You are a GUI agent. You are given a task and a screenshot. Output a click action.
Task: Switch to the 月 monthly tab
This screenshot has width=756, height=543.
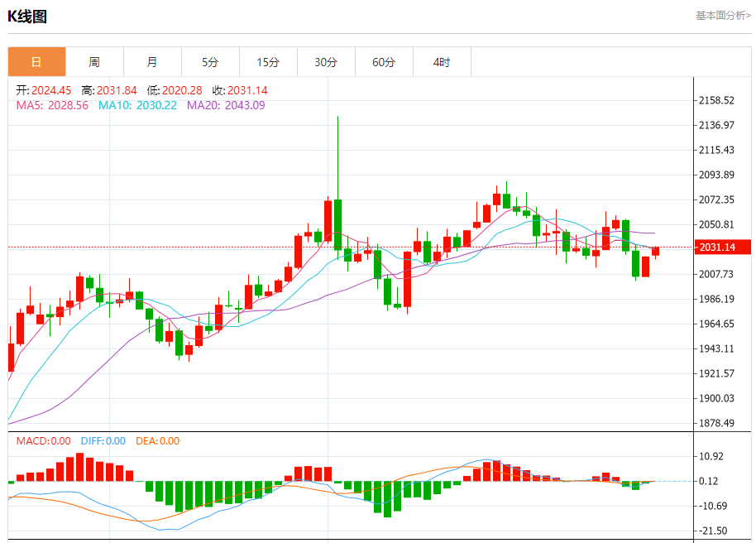pyautogui.click(x=152, y=62)
